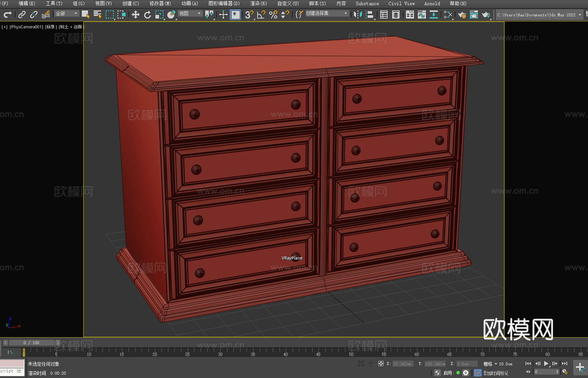Screen dimensions: 588x378
Task: Open the Curve Editor icon
Action: (x=422, y=14)
